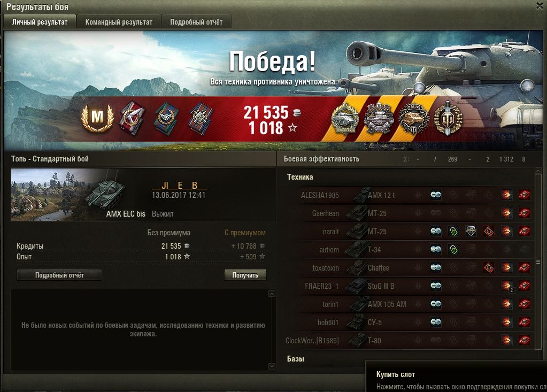Close the battle results window
The image size is (547, 392).
(x=540, y=6)
